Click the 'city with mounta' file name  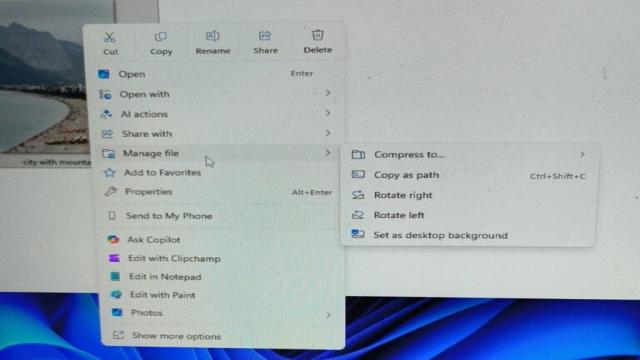click(57, 162)
